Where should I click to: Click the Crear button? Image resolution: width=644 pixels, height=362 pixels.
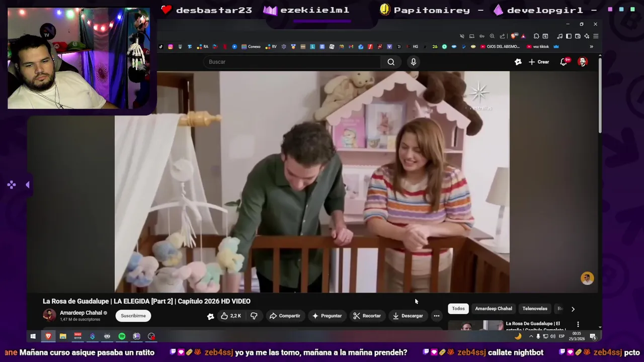point(539,62)
